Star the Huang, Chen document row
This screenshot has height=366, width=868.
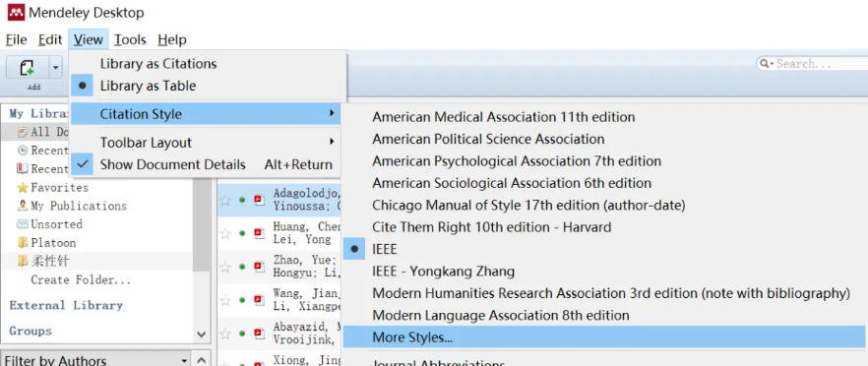224,233
